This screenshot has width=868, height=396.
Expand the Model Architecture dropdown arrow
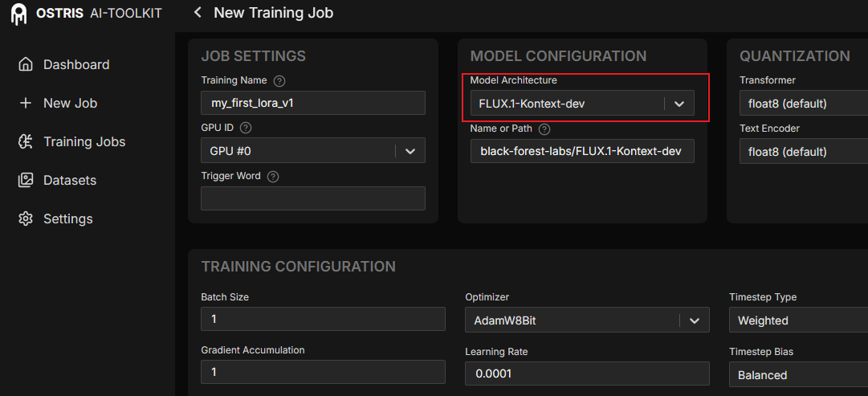pyautogui.click(x=679, y=104)
